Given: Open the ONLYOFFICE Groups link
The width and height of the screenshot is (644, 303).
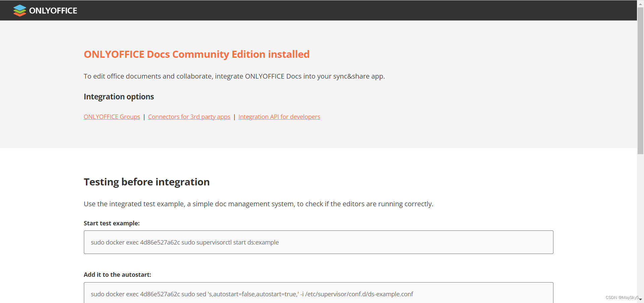Looking at the screenshot, I should point(112,117).
